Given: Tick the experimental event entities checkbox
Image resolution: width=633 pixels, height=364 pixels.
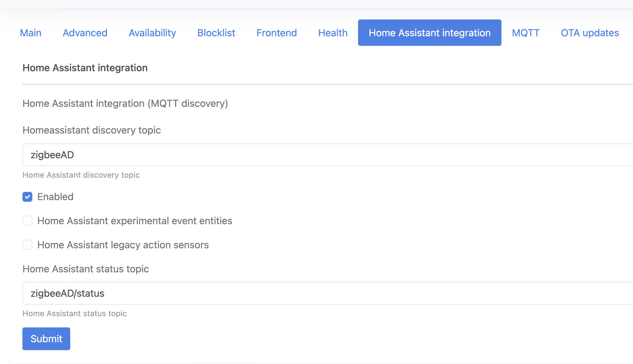Looking at the screenshot, I should coord(27,221).
